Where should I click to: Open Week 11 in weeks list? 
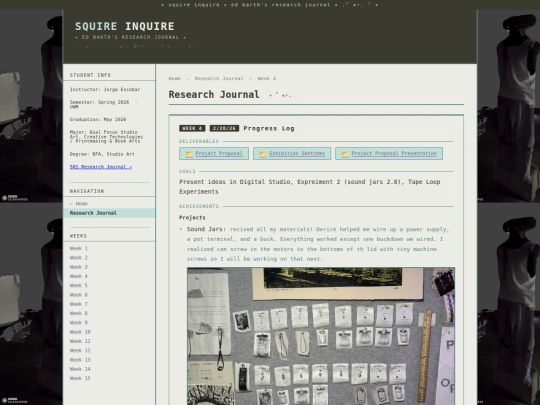(x=80, y=341)
